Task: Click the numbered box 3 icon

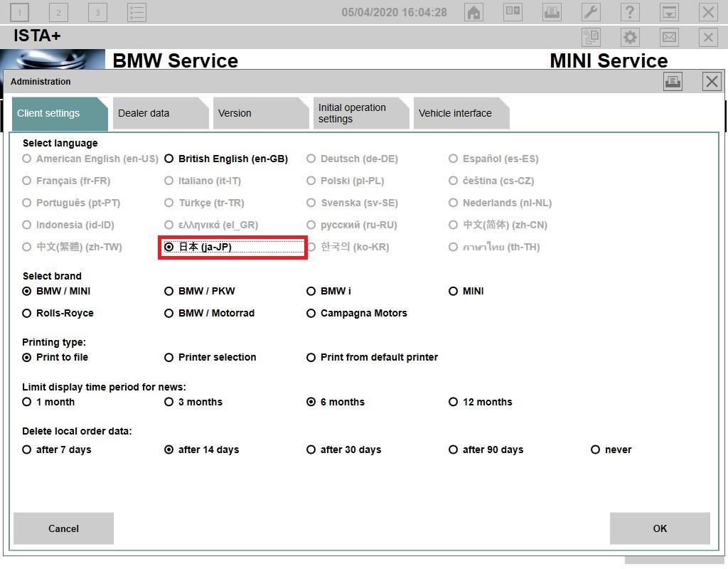Action: click(x=97, y=13)
